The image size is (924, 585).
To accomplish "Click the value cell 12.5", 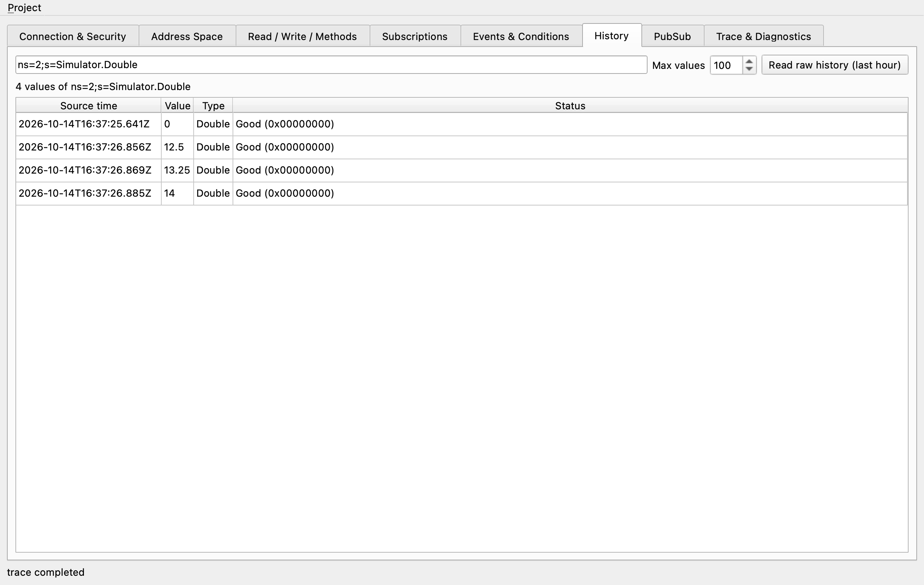I will click(177, 147).
